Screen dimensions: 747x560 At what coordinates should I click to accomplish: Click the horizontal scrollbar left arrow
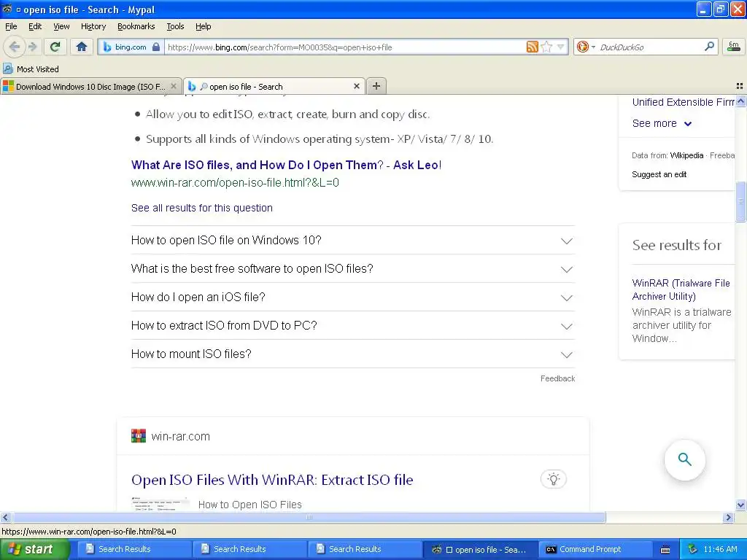5,517
